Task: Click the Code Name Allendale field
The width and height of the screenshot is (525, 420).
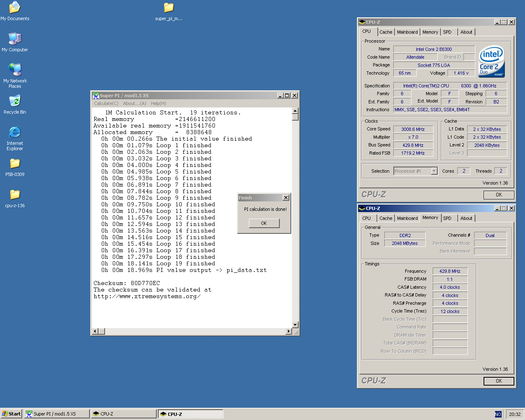Action: pyautogui.click(x=415, y=57)
